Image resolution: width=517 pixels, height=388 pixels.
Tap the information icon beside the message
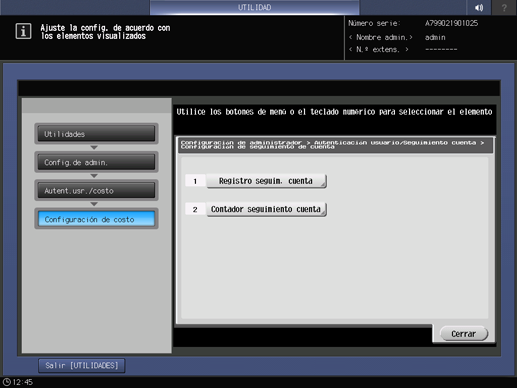coord(23,31)
